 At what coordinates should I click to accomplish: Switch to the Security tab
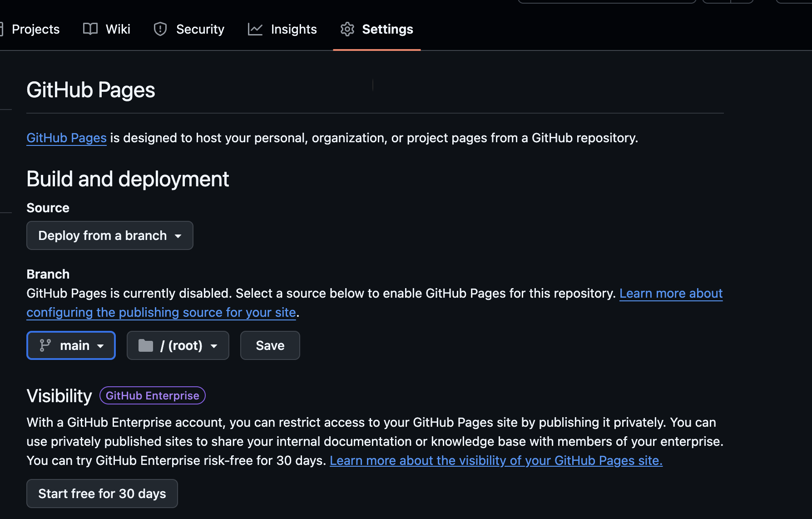click(x=189, y=29)
